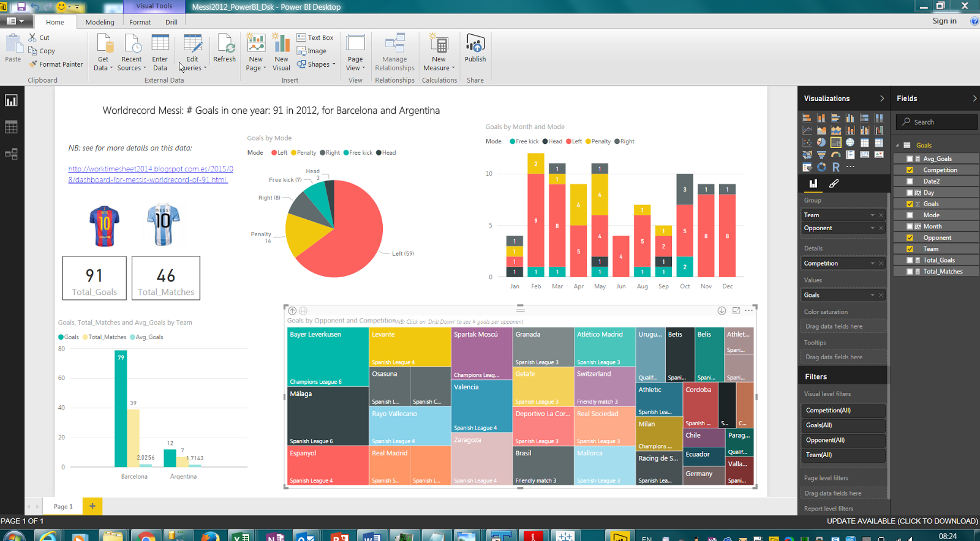The width and height of the screenshot is (980, 541).
Task: Select the KPI visualization
Action: pyautogui.click(x=879, y=155)
